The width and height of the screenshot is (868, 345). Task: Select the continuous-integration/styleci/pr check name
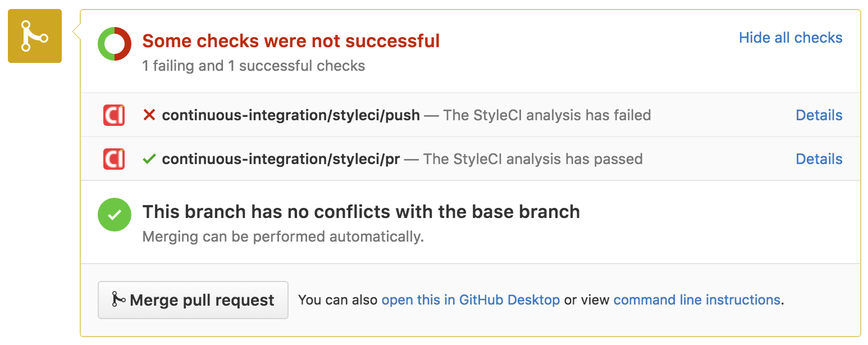281,159
